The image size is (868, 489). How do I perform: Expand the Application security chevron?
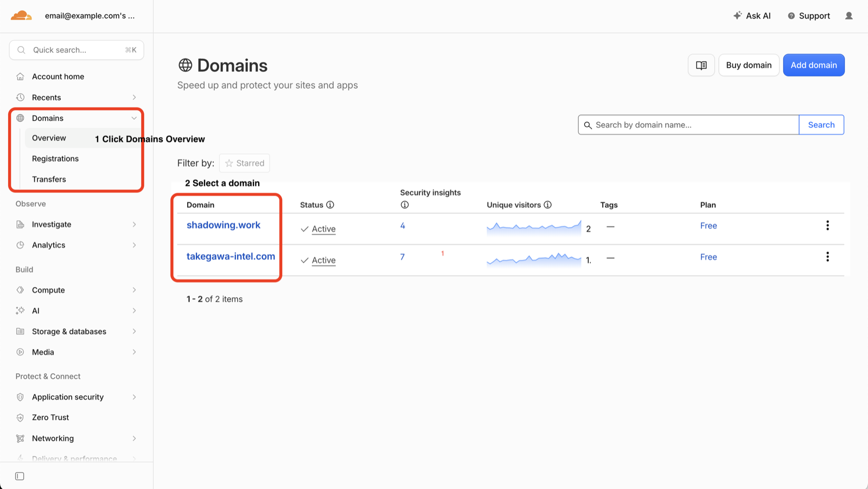134,397
